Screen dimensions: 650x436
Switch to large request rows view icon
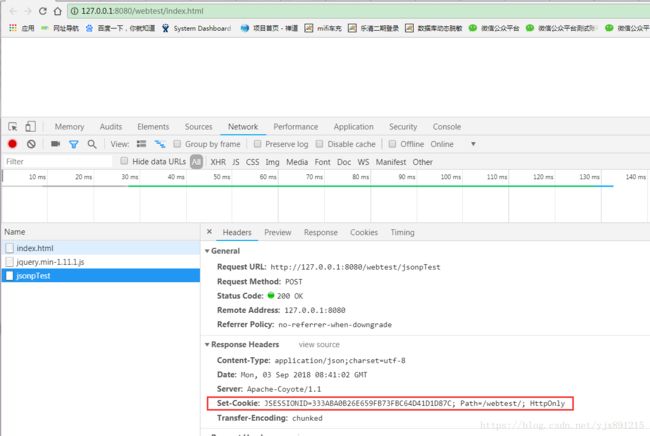pyautogui.click(x=141, y=144)
